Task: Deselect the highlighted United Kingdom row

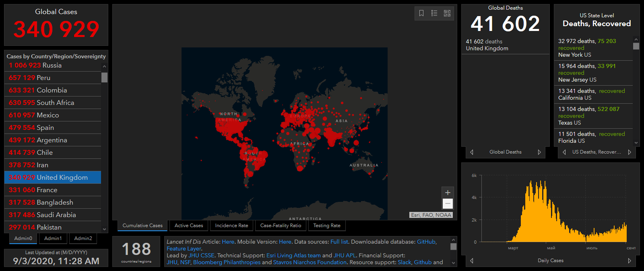Action: tap(53, 177)
